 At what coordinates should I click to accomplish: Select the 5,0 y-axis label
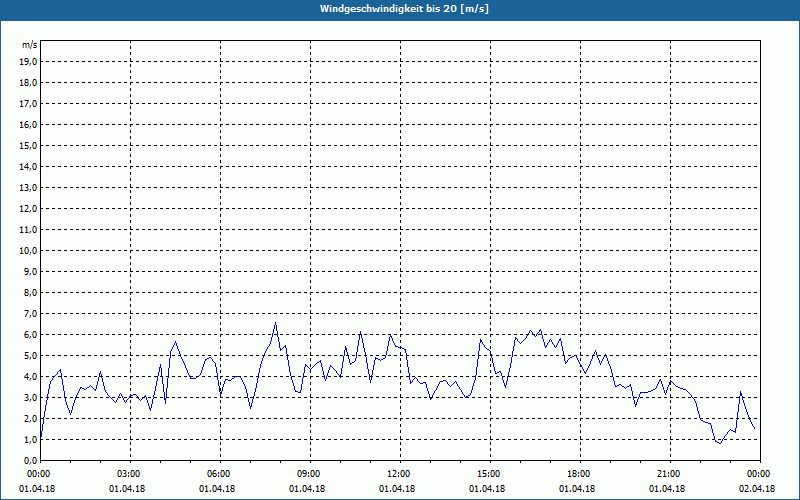pos(31,356)
